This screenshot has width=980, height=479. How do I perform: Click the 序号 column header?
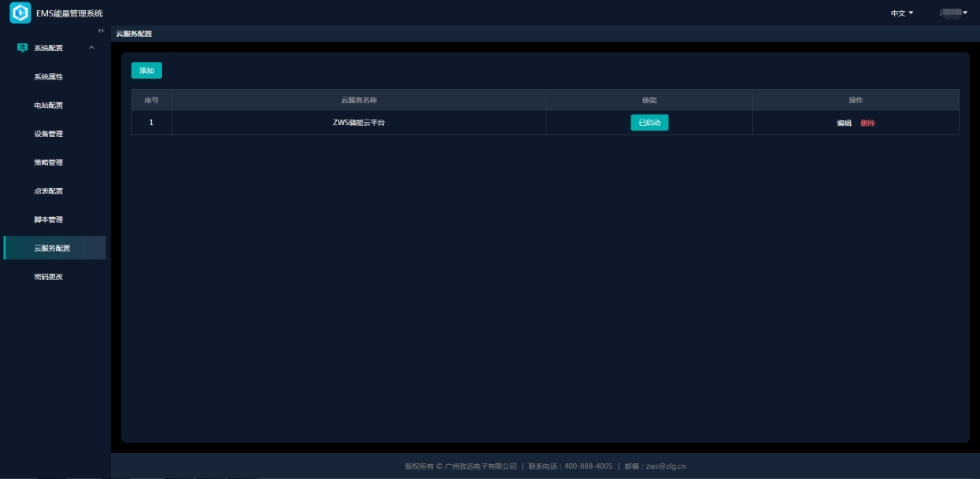152,100
